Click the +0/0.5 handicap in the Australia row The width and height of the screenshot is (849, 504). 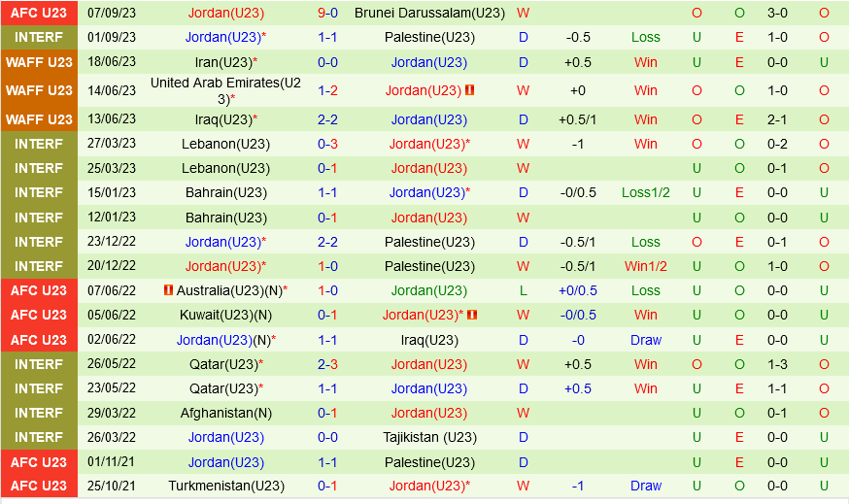[x=578, y=290]
